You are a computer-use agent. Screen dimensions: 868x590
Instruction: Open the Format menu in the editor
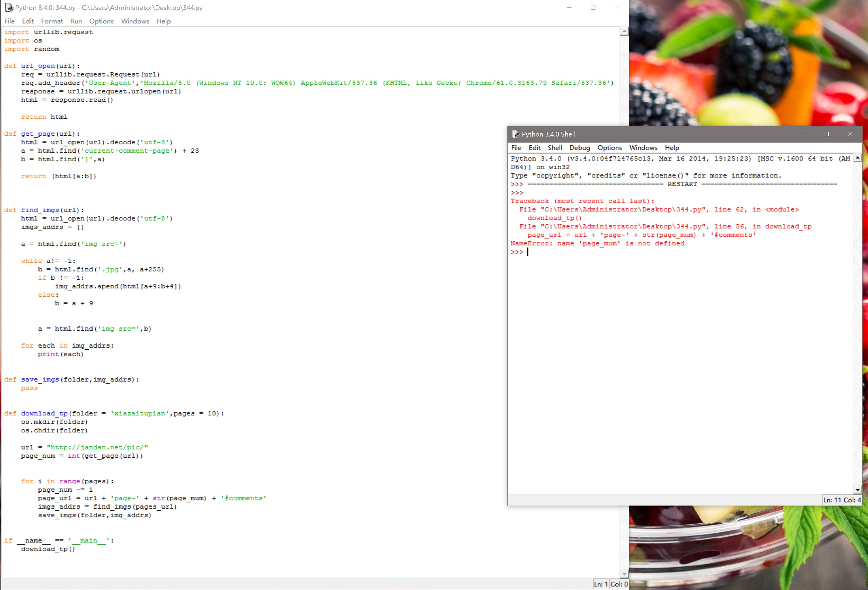click(x=51, y=21)
